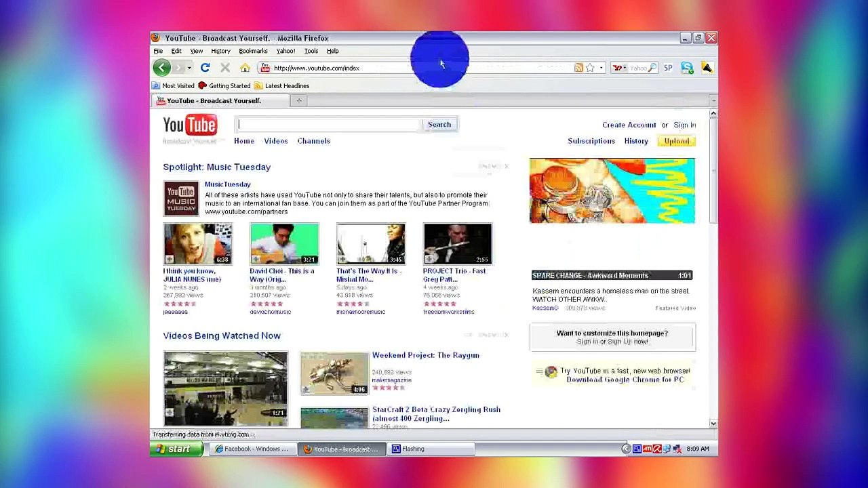Open the Skype toolbar icon
Image resolution: width=868 pixels, height=488 pixels.
coord(687,68)
